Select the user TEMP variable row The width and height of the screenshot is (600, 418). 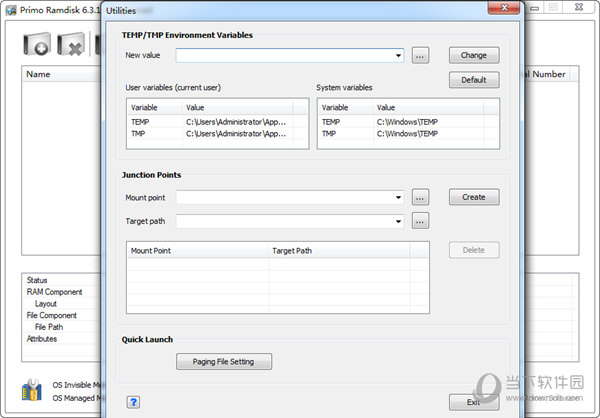click(x=217, y=122)
